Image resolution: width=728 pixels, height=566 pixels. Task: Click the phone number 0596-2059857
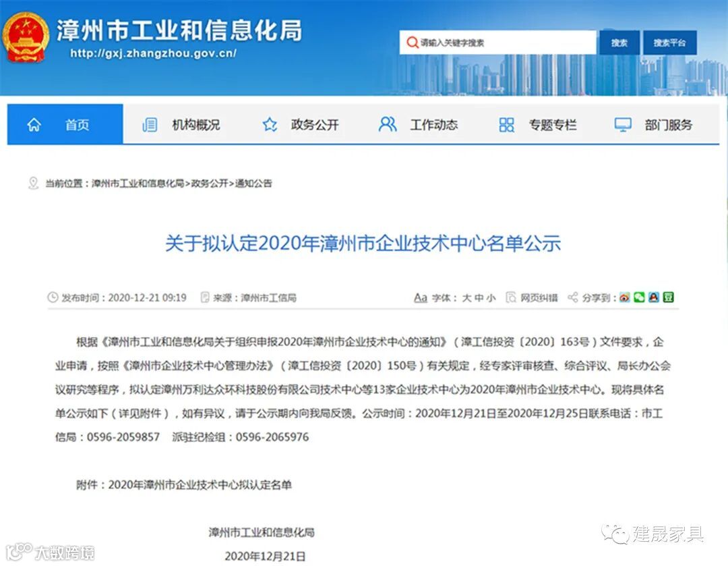tap(123, 437)
